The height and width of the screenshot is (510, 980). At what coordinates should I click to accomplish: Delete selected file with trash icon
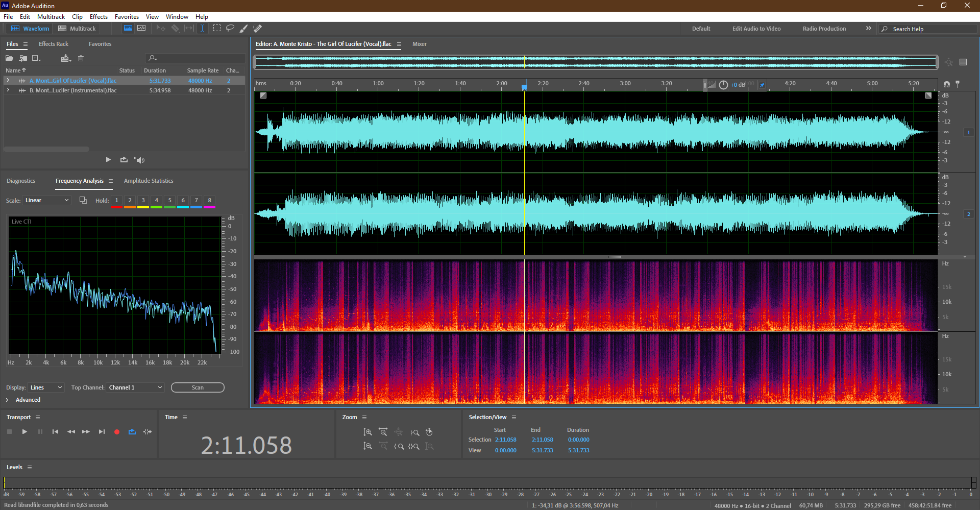(x=81, y=58)
